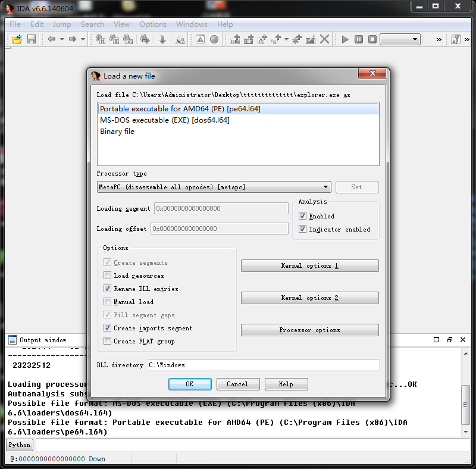This screenshot has width=476, height=469.
Task: Click the convert to CODE icon
Action: coord(235,39)
